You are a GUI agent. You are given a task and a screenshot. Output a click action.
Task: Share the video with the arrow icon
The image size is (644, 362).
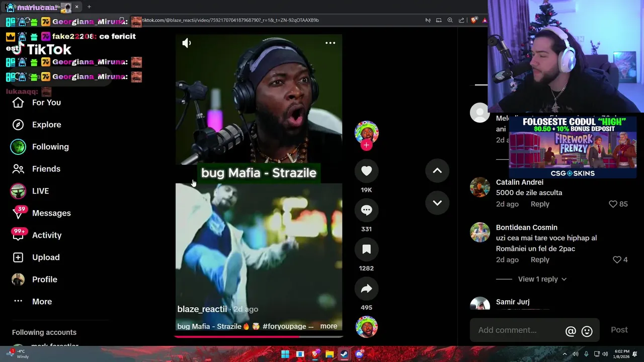pos(366,289)
